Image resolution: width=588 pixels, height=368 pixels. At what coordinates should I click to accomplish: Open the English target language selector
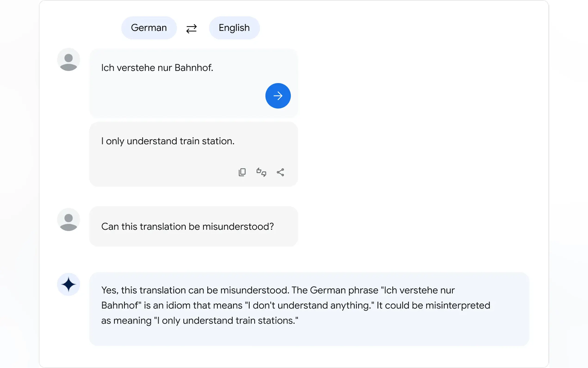click(234, 28)
